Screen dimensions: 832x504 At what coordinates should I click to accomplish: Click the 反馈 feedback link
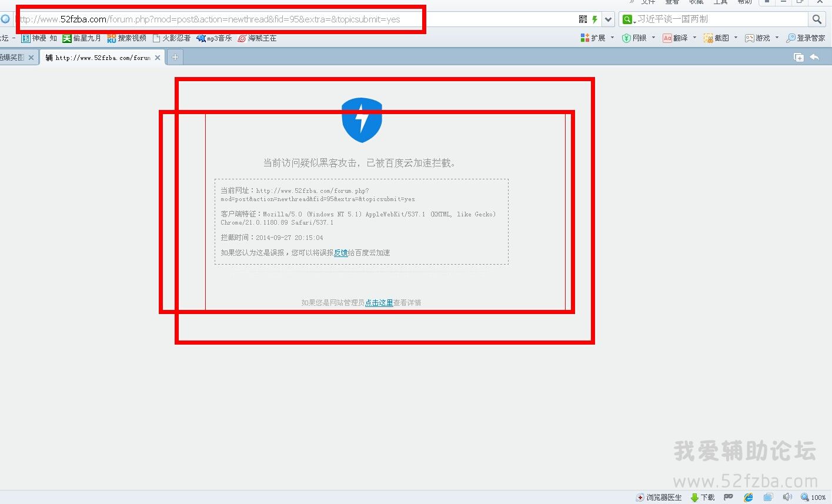point(340,253)
